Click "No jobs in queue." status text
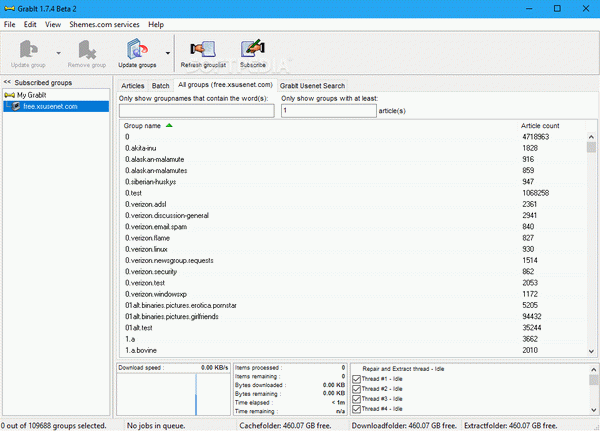This screenshot has height=431, width=600. click(156, 425)
